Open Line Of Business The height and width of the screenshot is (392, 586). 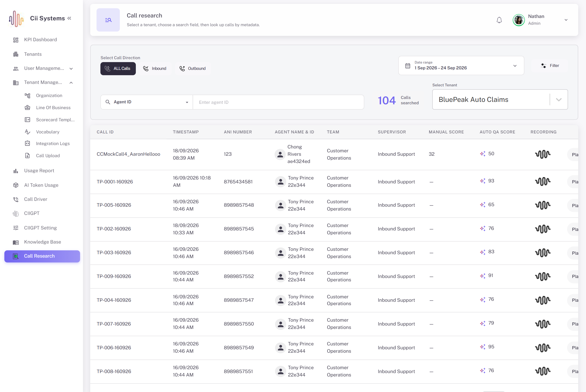point(53,108)
